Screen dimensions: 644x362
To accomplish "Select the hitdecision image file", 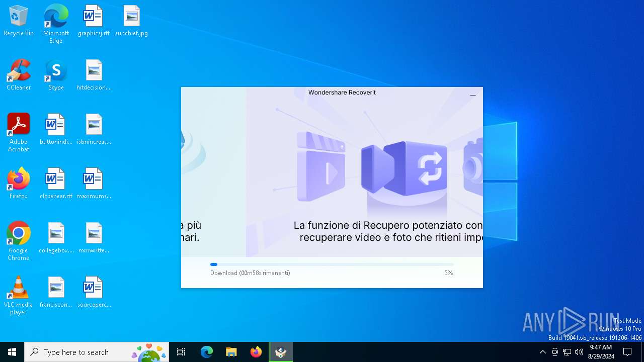I will pos(94,75).
